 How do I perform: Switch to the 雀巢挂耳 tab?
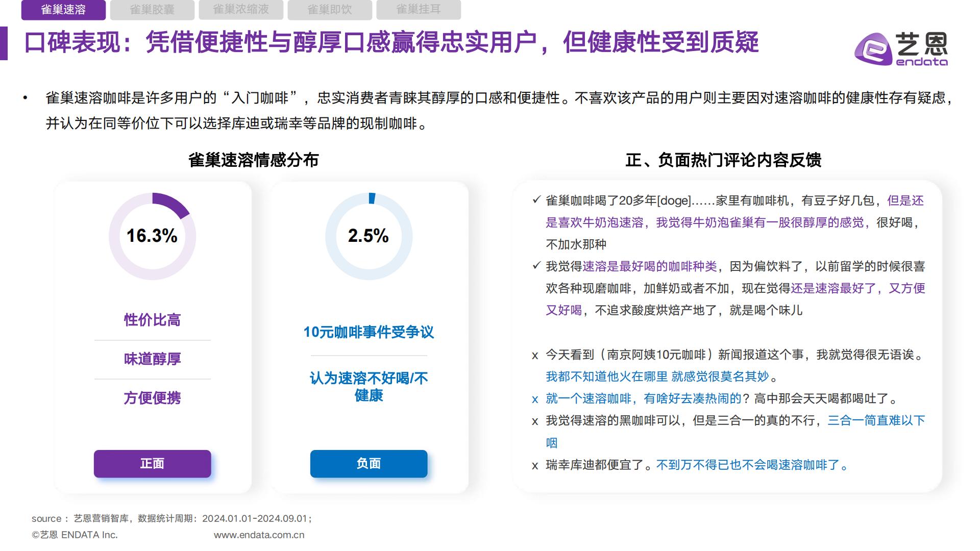(419, 9)
